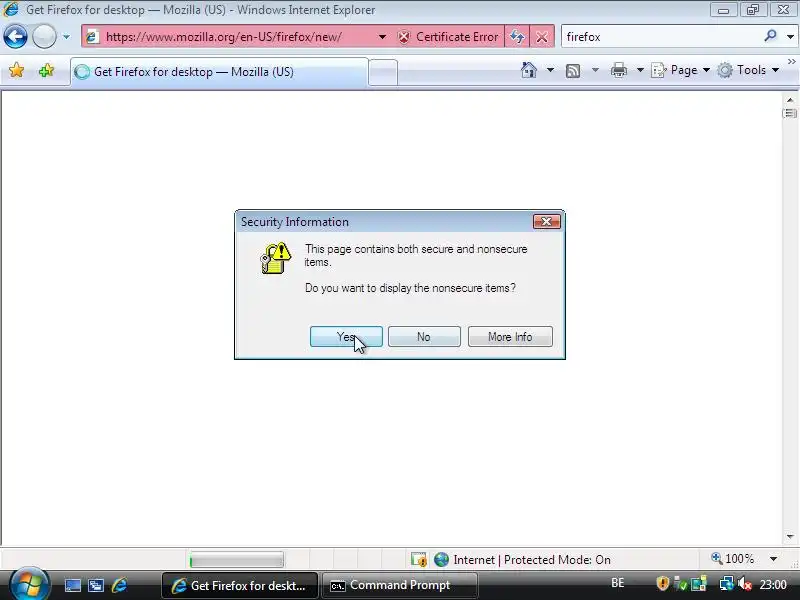
Task: Expand the Print options dropdown arrow
Action: tap(640, 70)
